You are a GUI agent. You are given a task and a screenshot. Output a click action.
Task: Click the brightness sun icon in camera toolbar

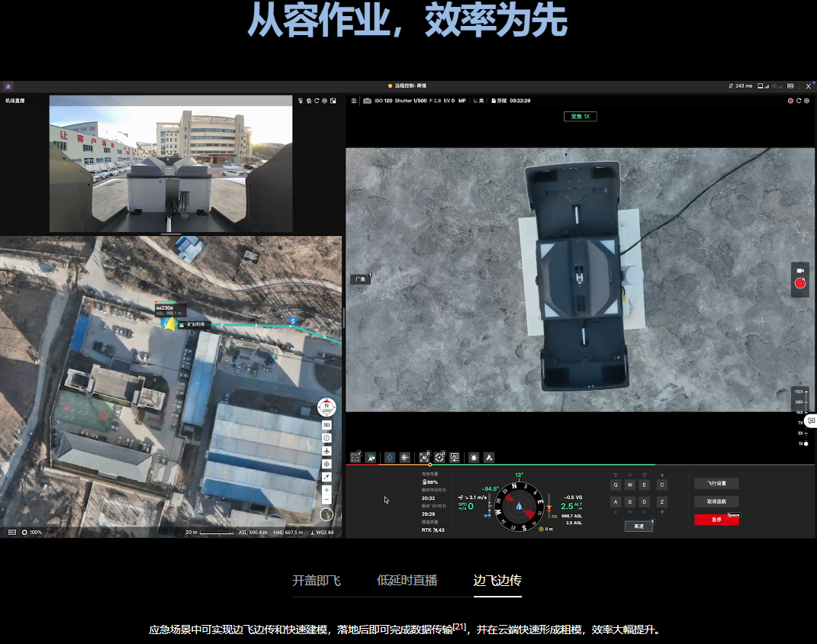[474, 458]
